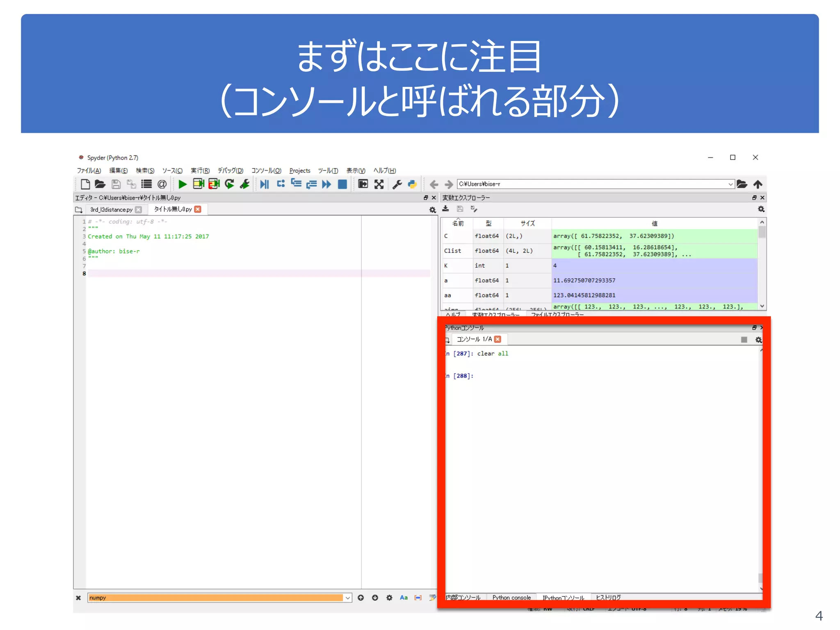Screen dimensions: 840x630
Task: Click the re-run last script icon
Action: tap(229, 184)
